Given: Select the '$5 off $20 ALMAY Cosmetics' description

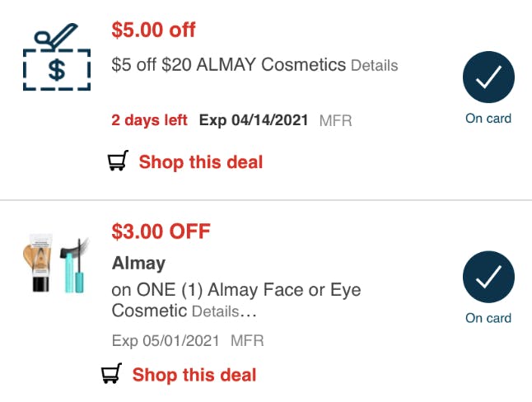Looking at the screenshot, I should click(228, 64).
